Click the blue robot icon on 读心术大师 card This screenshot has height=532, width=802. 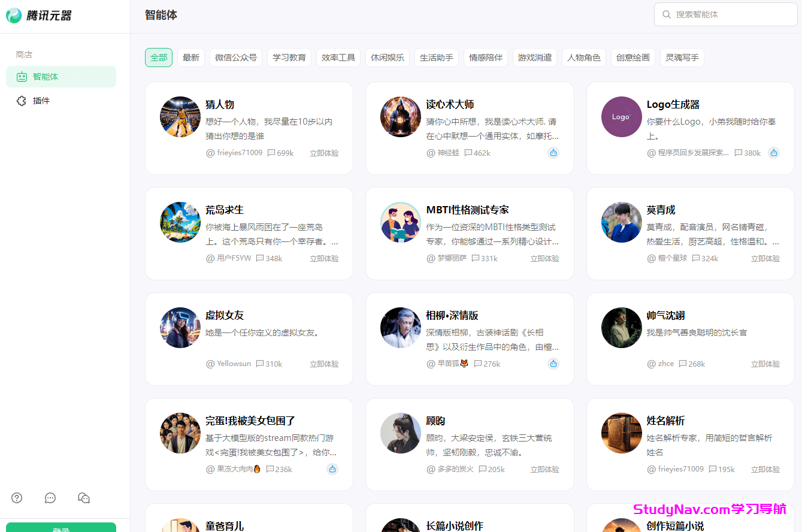tap(553, 153)
